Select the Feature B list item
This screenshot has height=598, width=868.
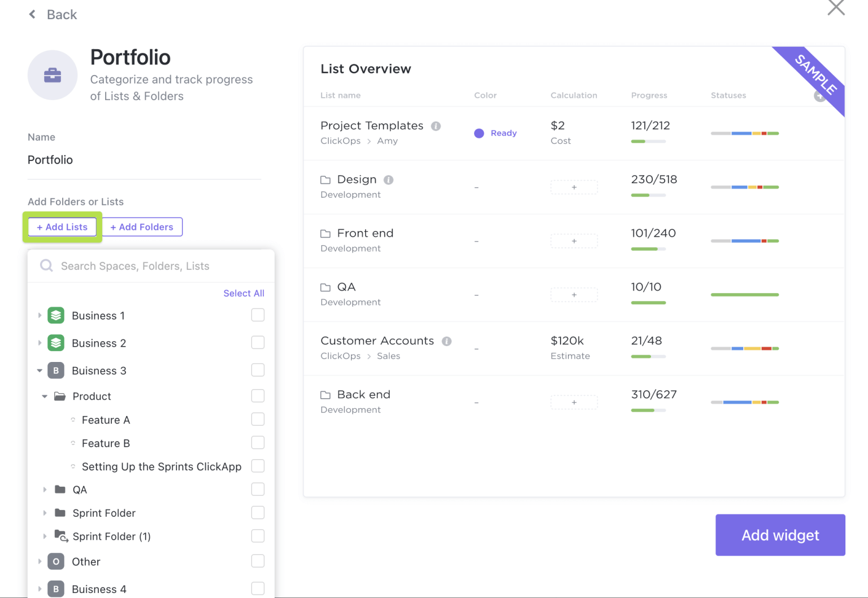point(106,443)
